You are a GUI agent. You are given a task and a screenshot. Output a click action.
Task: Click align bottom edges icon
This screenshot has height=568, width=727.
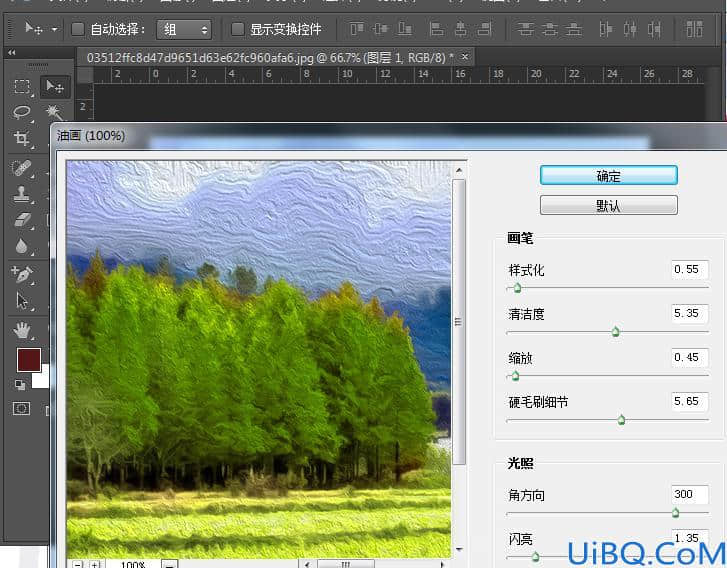(404, 29)
